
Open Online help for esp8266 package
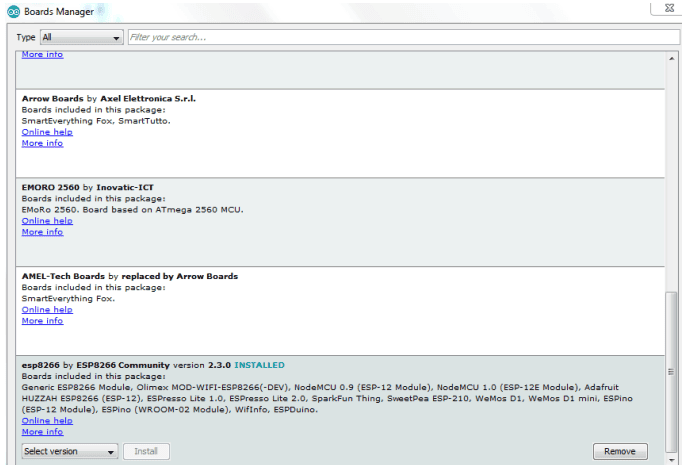47,421
